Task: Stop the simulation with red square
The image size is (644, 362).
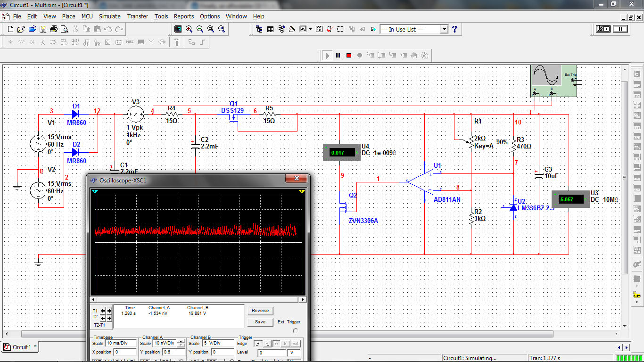Action: (349, 55)
